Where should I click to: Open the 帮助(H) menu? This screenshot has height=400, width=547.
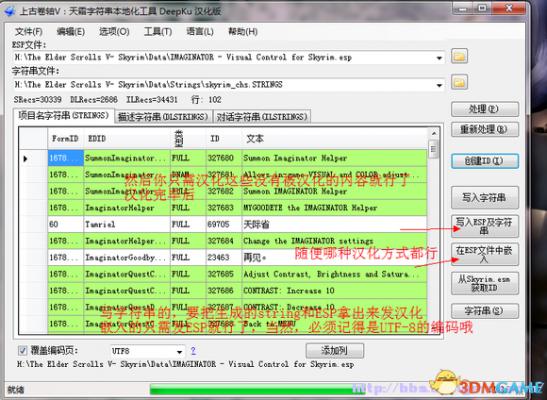click(243, 32)
